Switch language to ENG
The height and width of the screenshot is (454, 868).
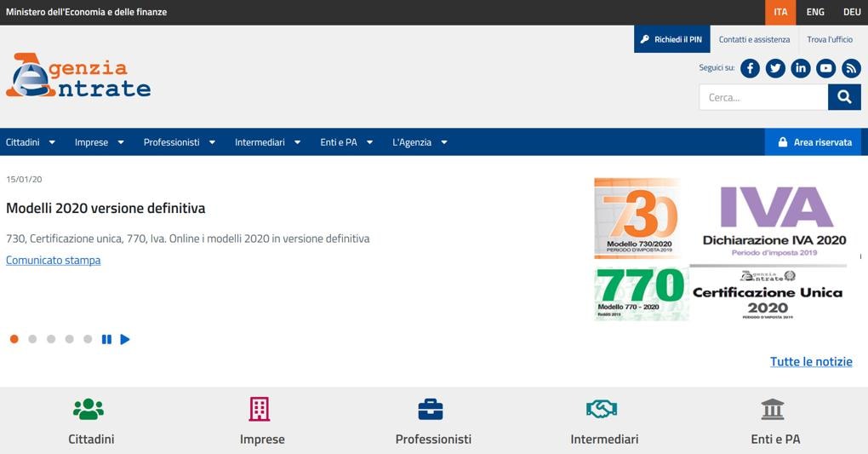point(815,12)
